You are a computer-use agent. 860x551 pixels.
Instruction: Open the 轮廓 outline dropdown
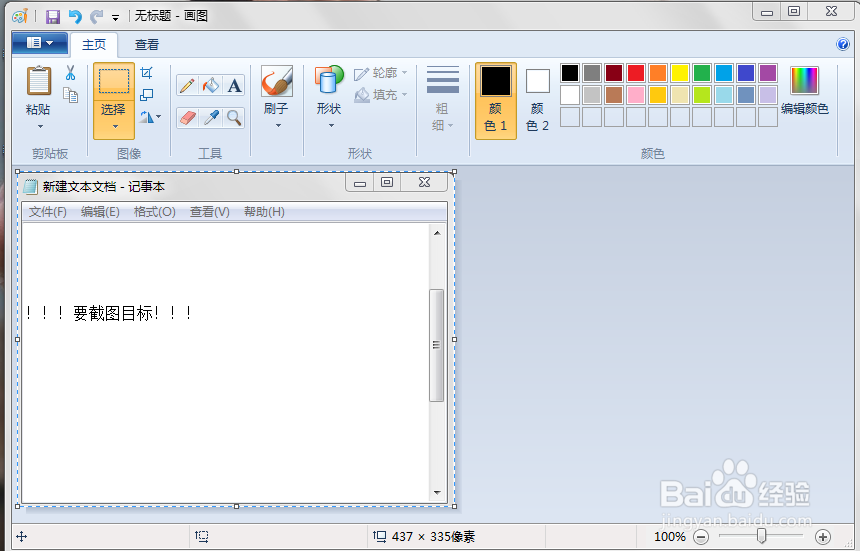tap(381, 73)
